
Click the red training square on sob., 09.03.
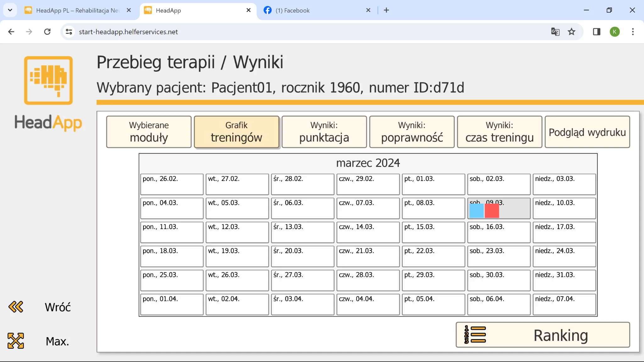(492, 211)
